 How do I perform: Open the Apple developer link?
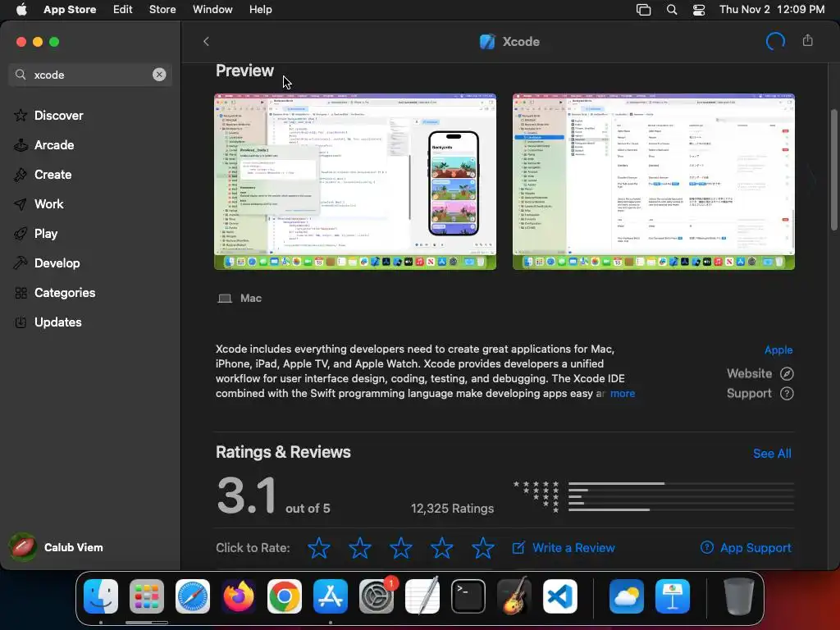(778, 349)
